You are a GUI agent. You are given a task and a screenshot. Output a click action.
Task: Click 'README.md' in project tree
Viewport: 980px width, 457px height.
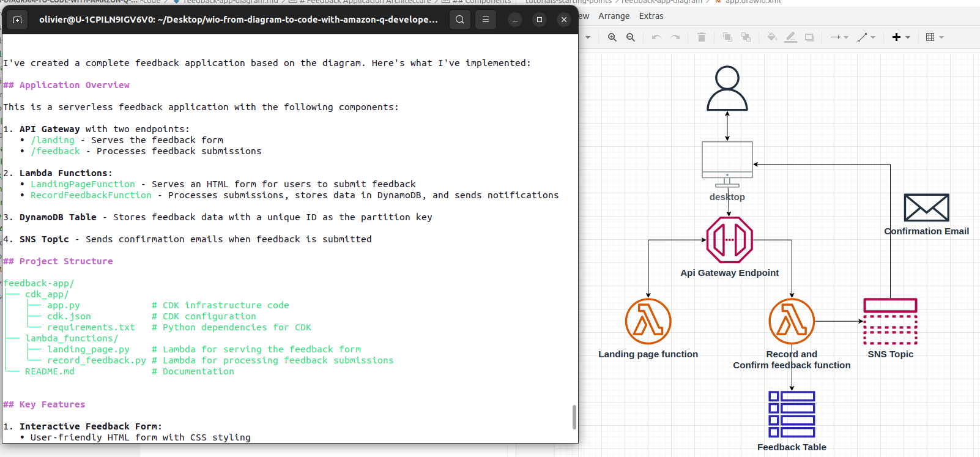coord(50,371)
